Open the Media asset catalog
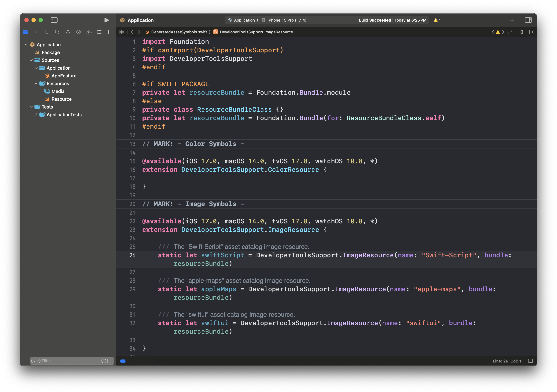Screen dimensions: 557x392 (58, 91)
